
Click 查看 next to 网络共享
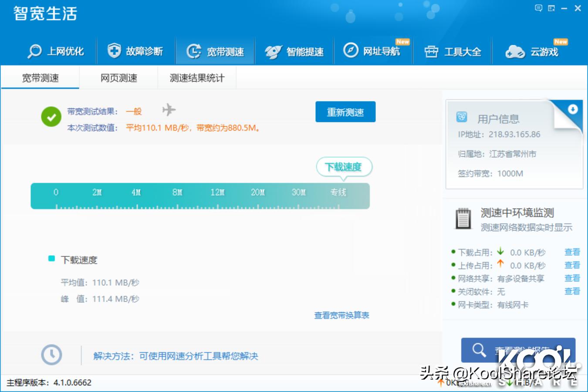(572, 278)
